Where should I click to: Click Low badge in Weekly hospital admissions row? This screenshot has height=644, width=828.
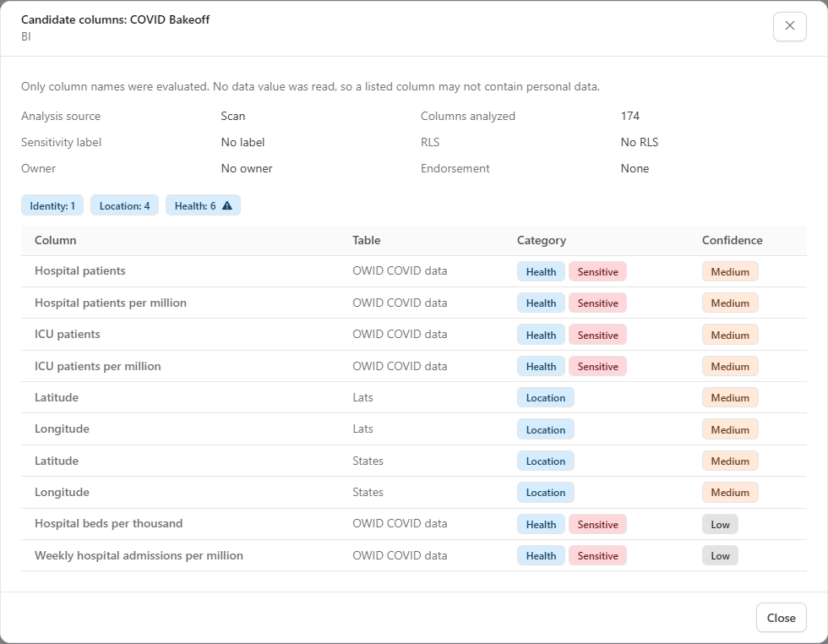click(x=720, y=556)
